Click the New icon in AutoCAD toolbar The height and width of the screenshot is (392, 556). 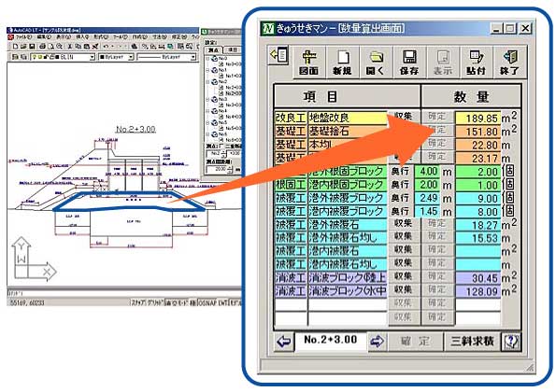pos(15,47)
